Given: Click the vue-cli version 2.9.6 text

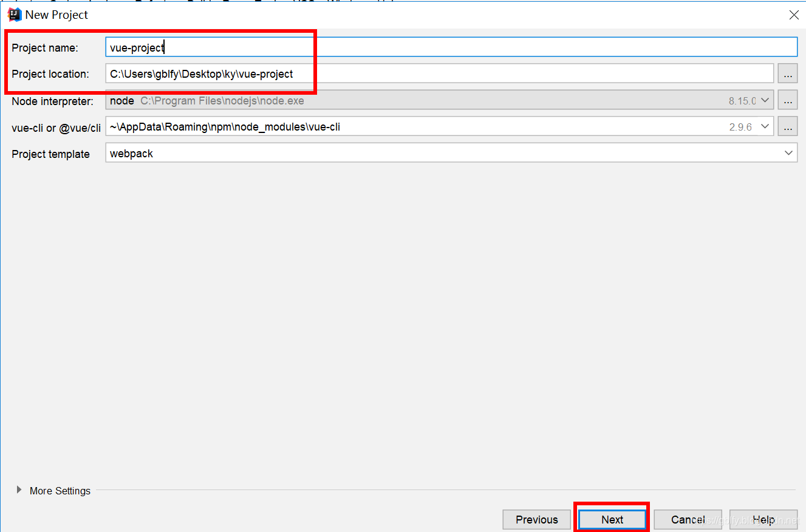Looking at the screenshot, I should pos(740,127).
